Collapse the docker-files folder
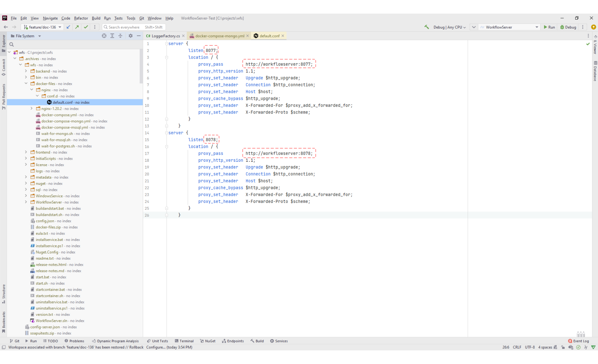The width and height of the screenshot is (598, 364). coord(26,83)
